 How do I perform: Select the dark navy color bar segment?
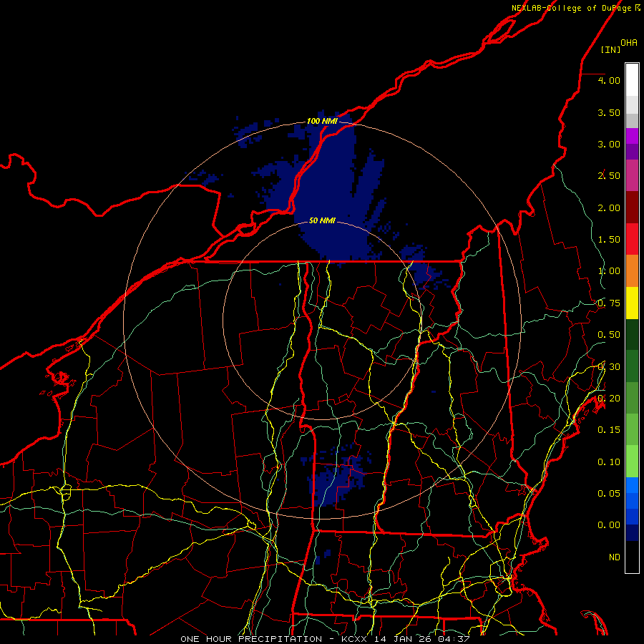pos(632,532)
